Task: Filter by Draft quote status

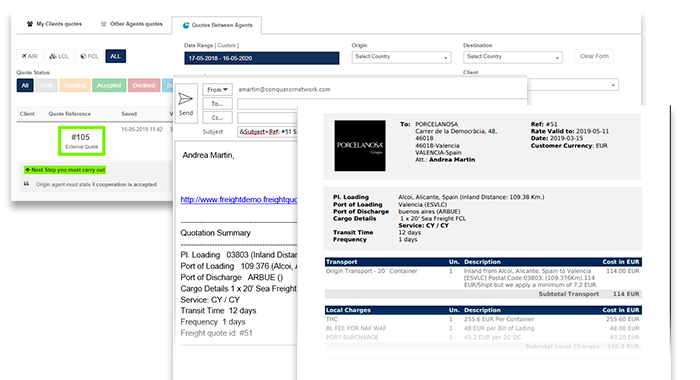Action: [x=46, y=85]
